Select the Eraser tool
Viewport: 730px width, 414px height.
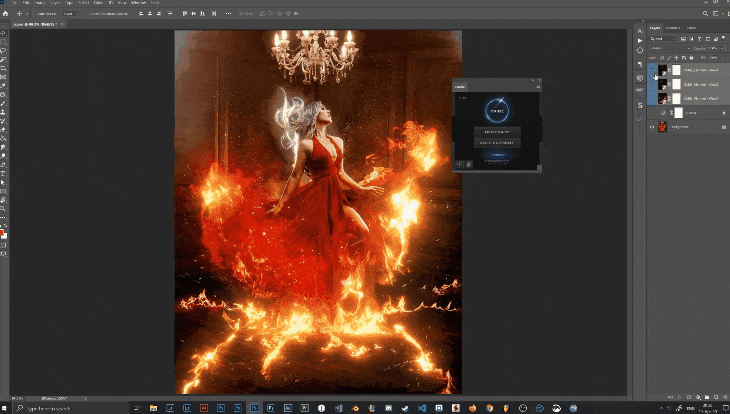[3, 129]
